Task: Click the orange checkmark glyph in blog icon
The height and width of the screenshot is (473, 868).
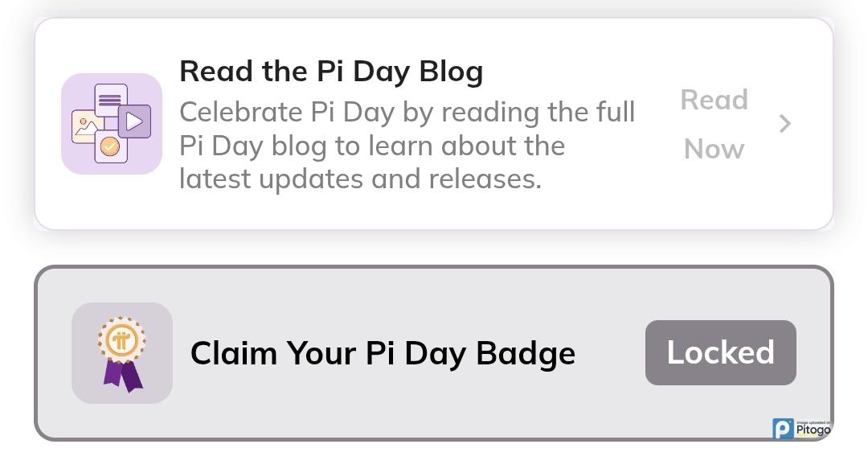Action: click(110, 147)
